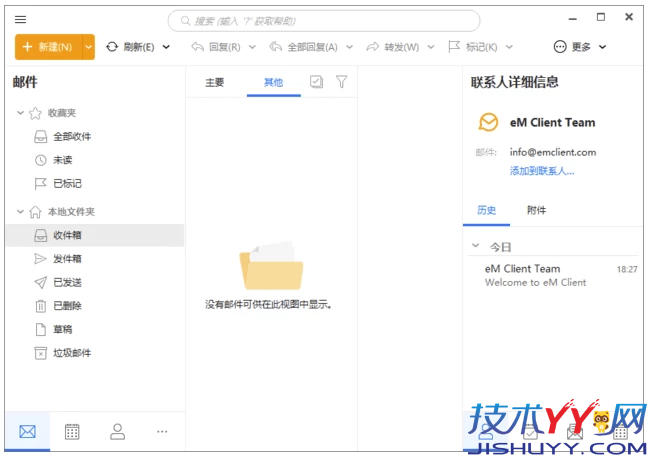
Task: Open the hamburger main menu
Action: coord(20,19)
